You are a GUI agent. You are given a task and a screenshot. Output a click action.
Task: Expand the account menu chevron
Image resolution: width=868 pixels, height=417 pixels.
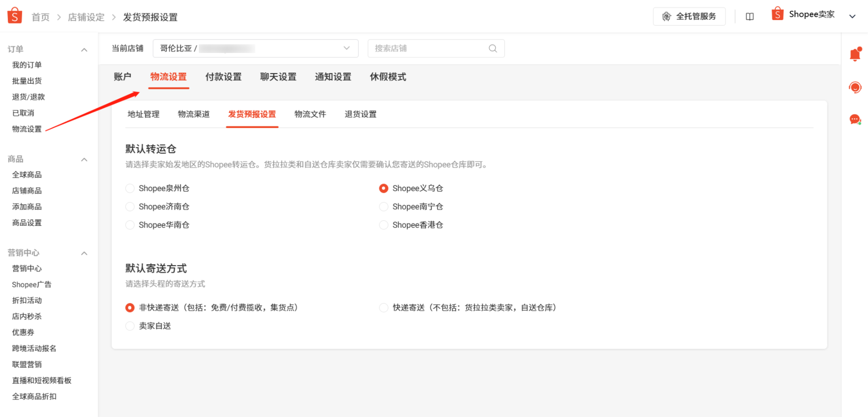[852, 17]
